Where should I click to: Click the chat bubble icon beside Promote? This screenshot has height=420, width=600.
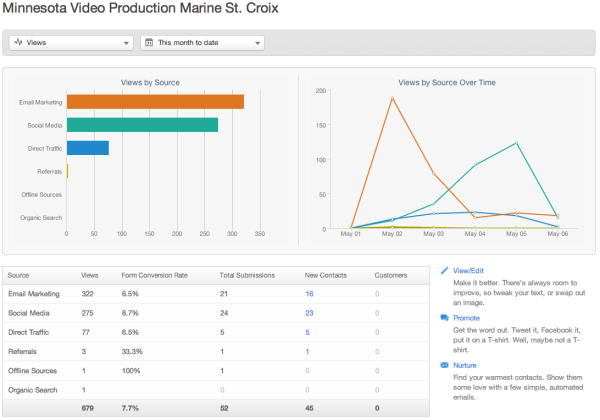click(445, 318)
